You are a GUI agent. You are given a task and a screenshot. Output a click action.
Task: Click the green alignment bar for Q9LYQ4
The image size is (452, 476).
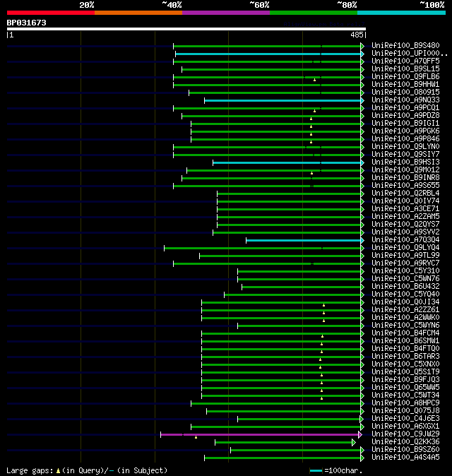click(x=262, y=249)
